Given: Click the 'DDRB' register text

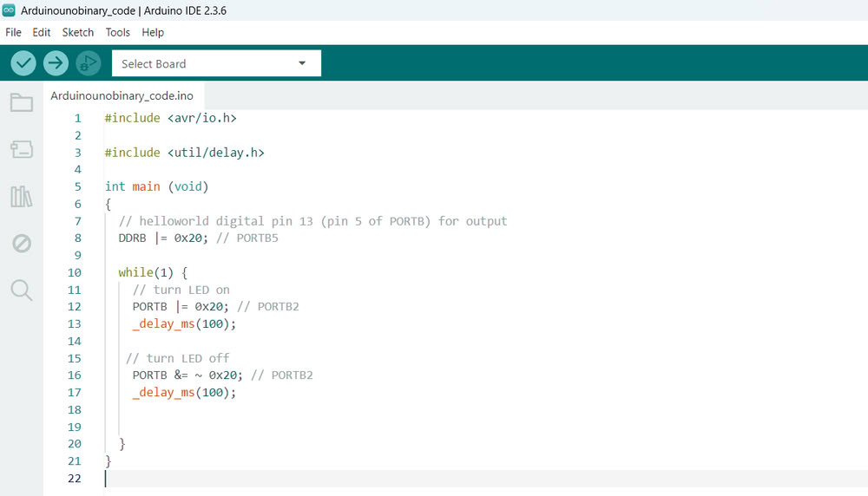Looking at the screenshot, I should (132, 238).
